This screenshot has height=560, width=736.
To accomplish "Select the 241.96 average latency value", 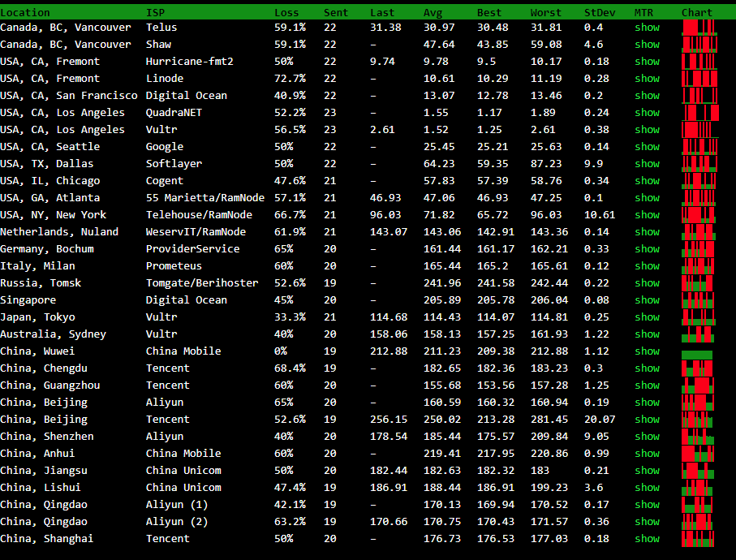I will coord(442,283).
